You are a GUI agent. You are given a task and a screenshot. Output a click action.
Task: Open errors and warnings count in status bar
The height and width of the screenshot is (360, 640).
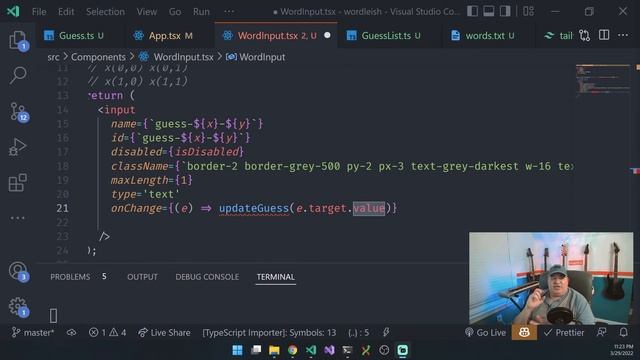coord(107,333)
